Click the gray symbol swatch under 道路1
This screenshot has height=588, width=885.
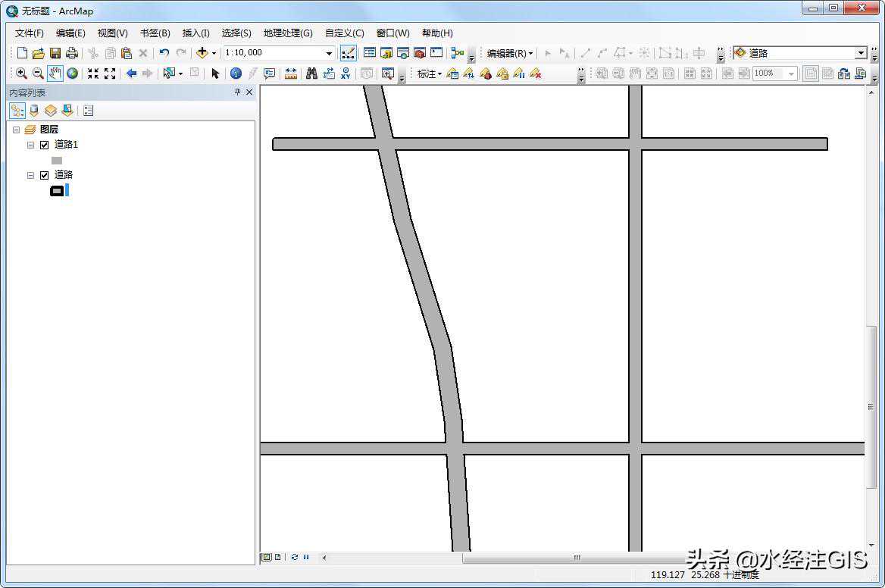[x=57, y=161]
